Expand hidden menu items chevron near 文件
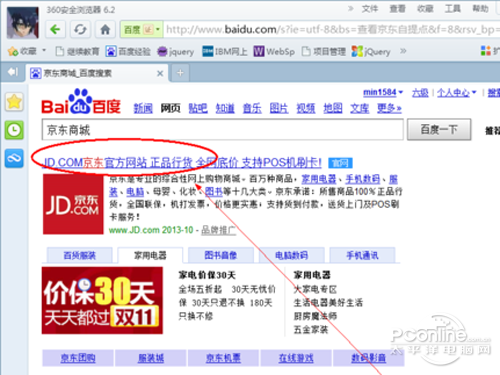The image size is (500, 375). click(x=351, y=8)
